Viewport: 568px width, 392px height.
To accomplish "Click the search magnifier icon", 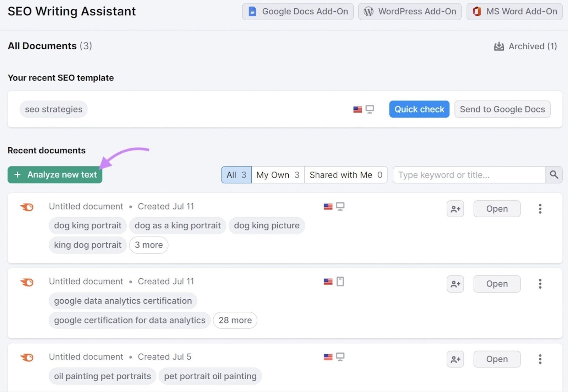I will (554, 175).
